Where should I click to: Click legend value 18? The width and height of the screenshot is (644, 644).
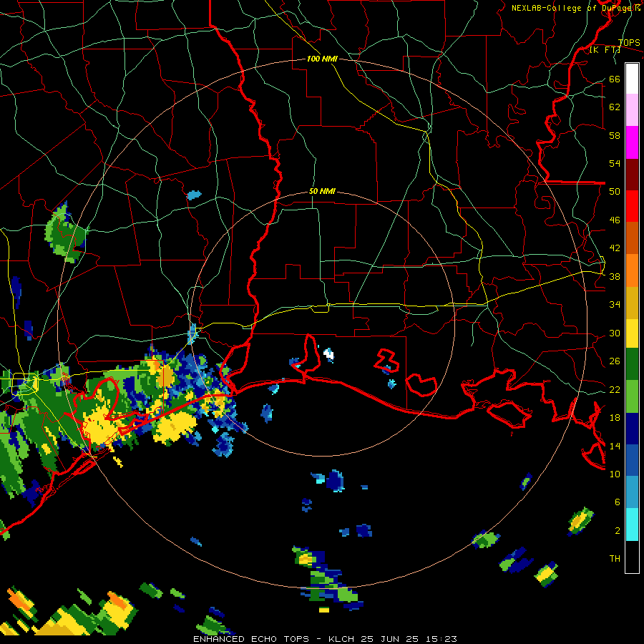[615, 418]
